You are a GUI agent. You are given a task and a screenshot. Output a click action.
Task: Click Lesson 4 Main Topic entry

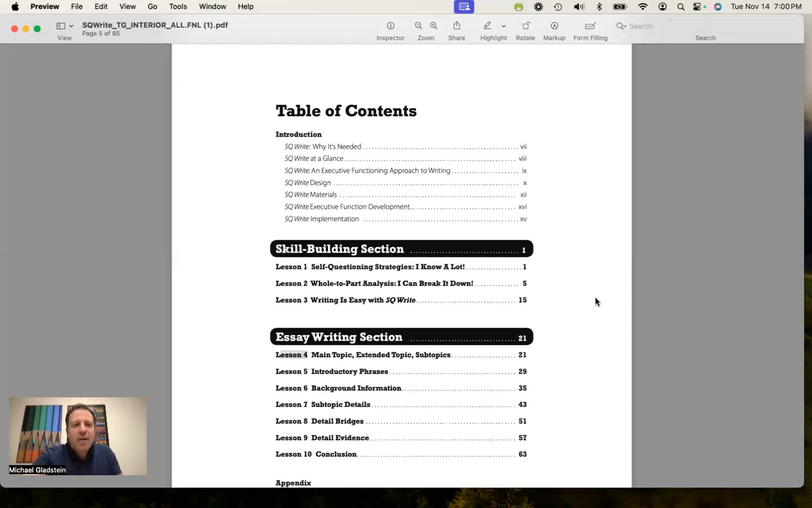click(x=381, y=355)
